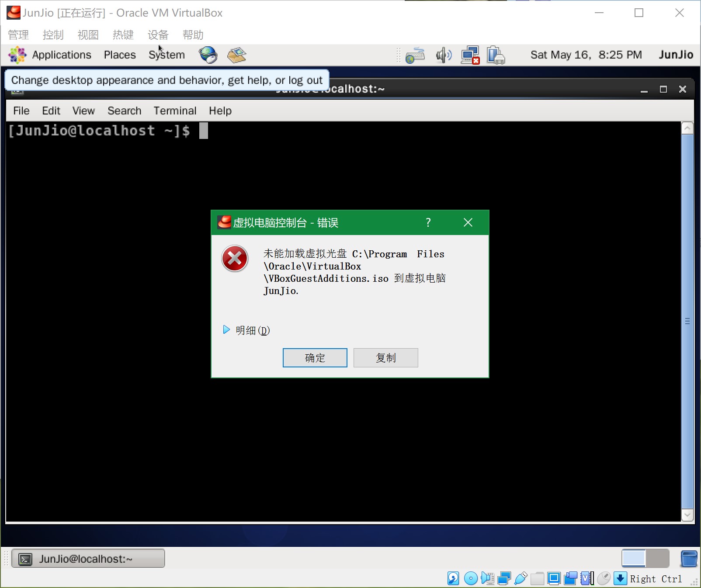Click the Right Ctrl host key label

(656, 579)
